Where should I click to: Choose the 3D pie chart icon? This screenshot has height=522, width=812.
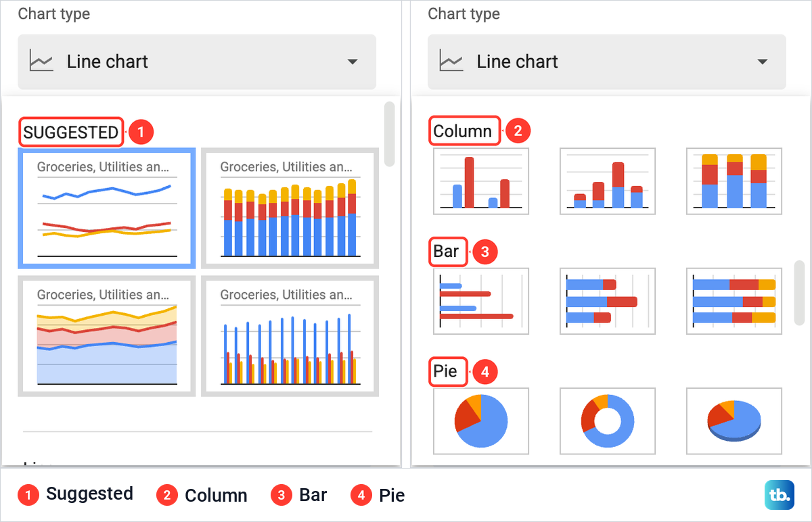click(x=734, y=421)
